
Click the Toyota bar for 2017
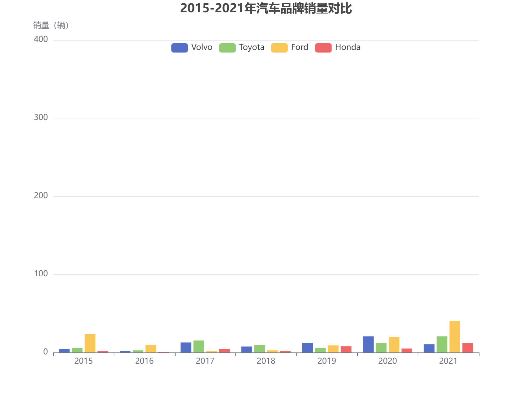coord(199,346)
